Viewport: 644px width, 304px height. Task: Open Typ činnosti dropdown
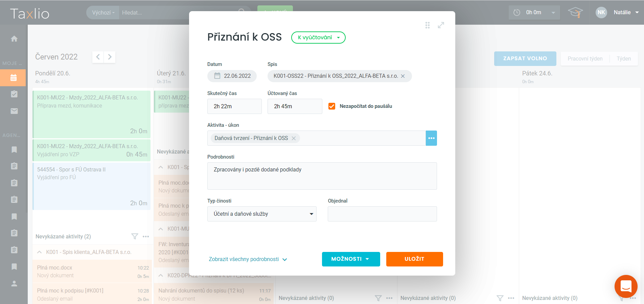pyautogui.click(x=262, y=214)
